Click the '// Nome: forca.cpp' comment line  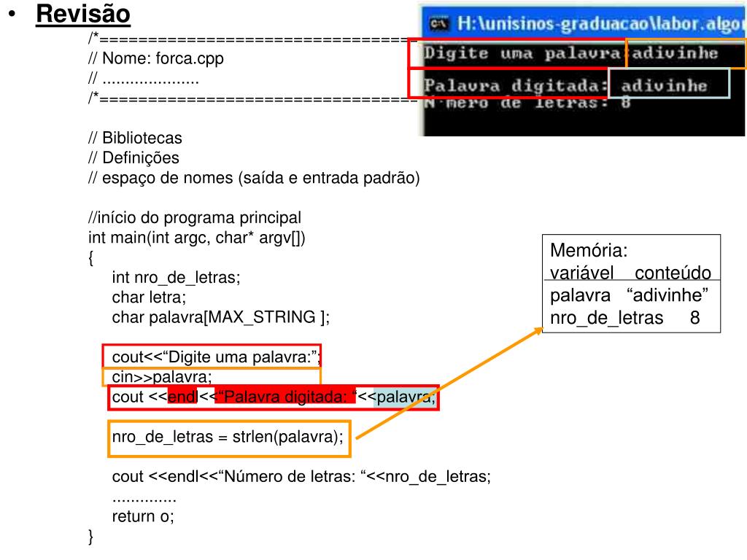pos(156,58)
